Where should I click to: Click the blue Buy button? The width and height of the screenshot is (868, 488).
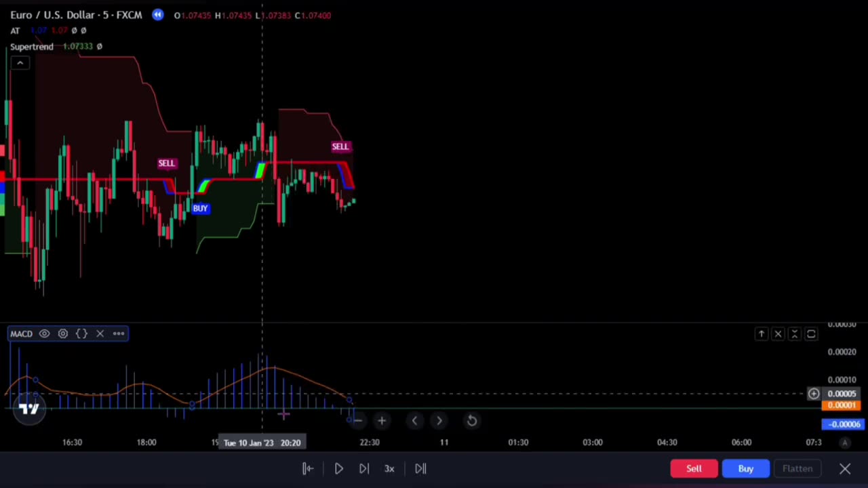[745, 468]
